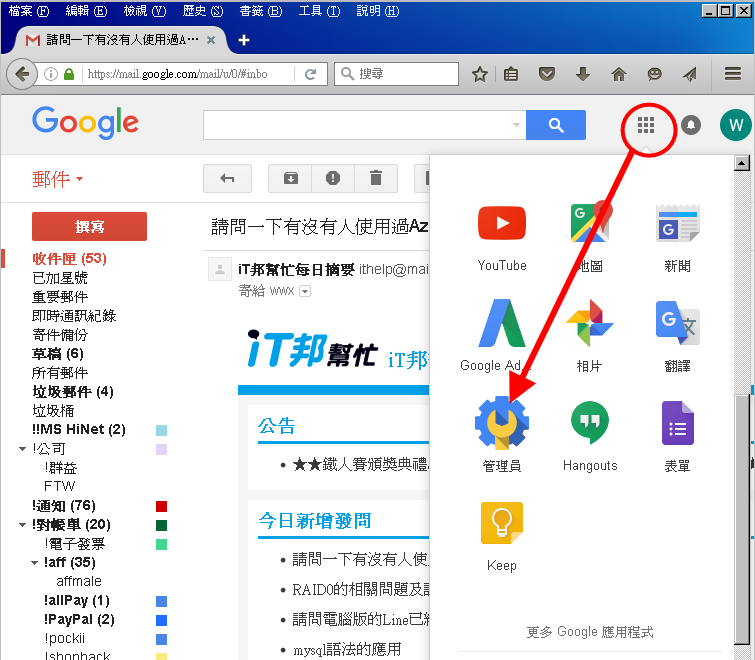The width and height of the screenshot is (755, 660).
Task: Open the Google Forms (表單) icon
Action: 677,423
